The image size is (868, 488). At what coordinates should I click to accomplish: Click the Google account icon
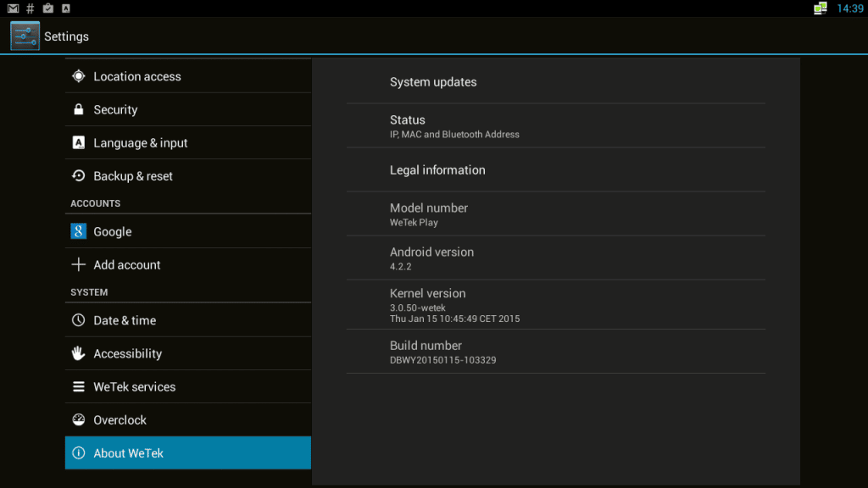pos(79,231)
